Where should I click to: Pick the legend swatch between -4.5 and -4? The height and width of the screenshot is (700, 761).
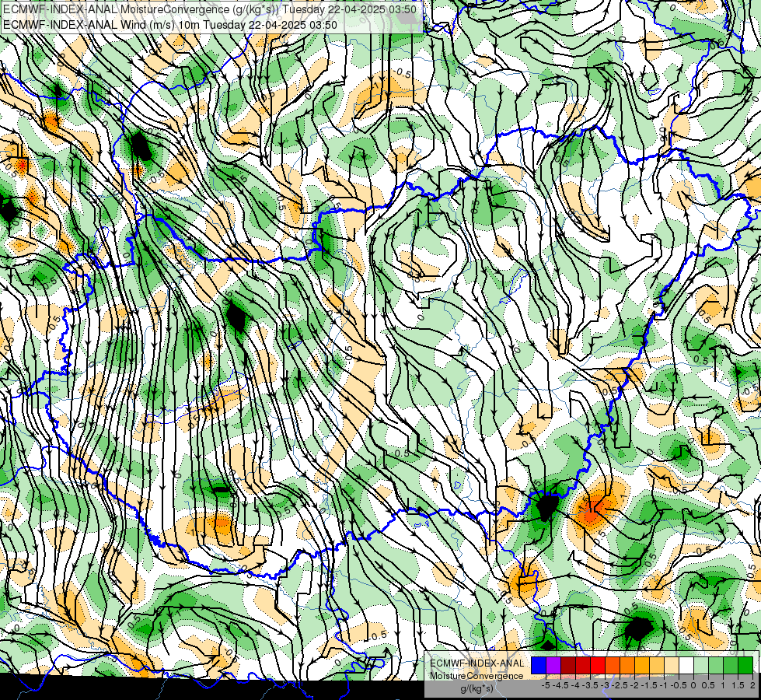click(568, 665)
